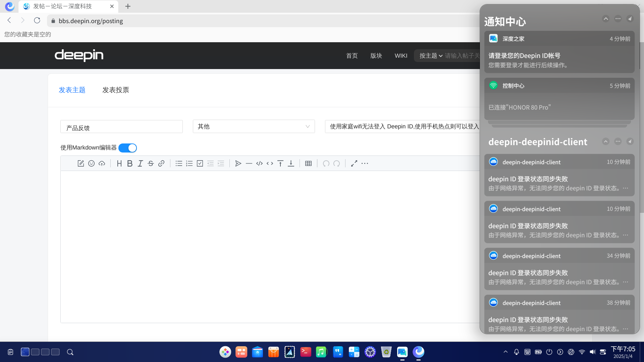Select the 发表主题 tab
This screenshot has width=644, height=362.
[x=72, y=90]
